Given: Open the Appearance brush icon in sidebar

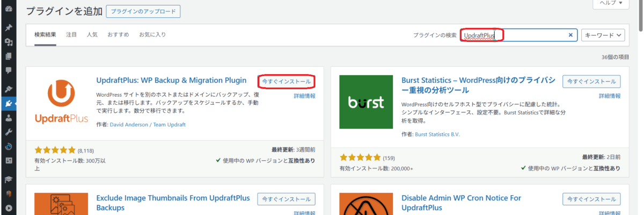Looking at the screenshot, I should point(8,89).
